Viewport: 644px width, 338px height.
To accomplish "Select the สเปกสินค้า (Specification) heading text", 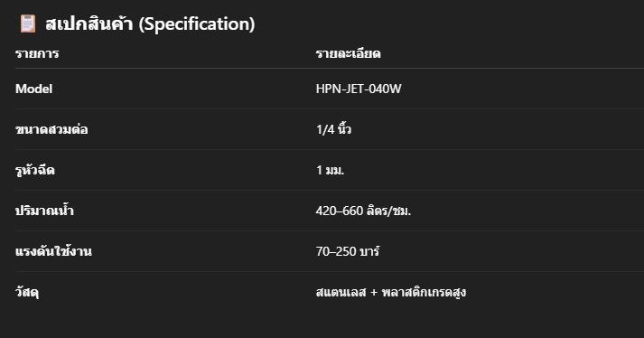I will (150, 23).
